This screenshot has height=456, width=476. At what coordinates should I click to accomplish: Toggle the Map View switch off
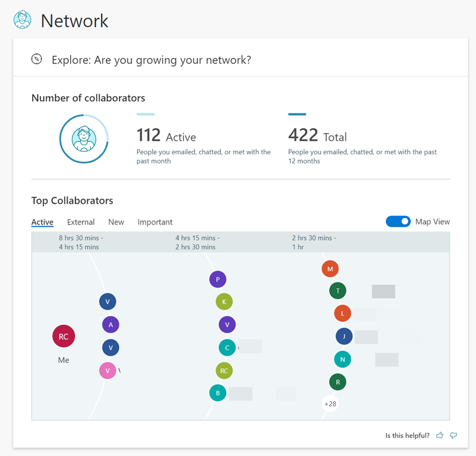tap(398, 221)
